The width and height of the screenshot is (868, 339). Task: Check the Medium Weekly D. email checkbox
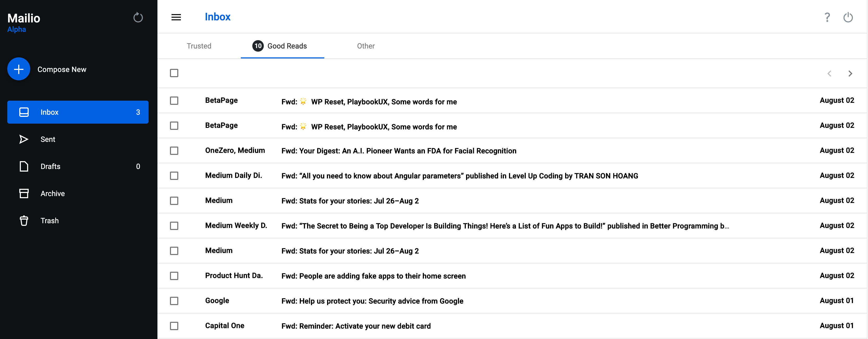click(x=174, y=226)
